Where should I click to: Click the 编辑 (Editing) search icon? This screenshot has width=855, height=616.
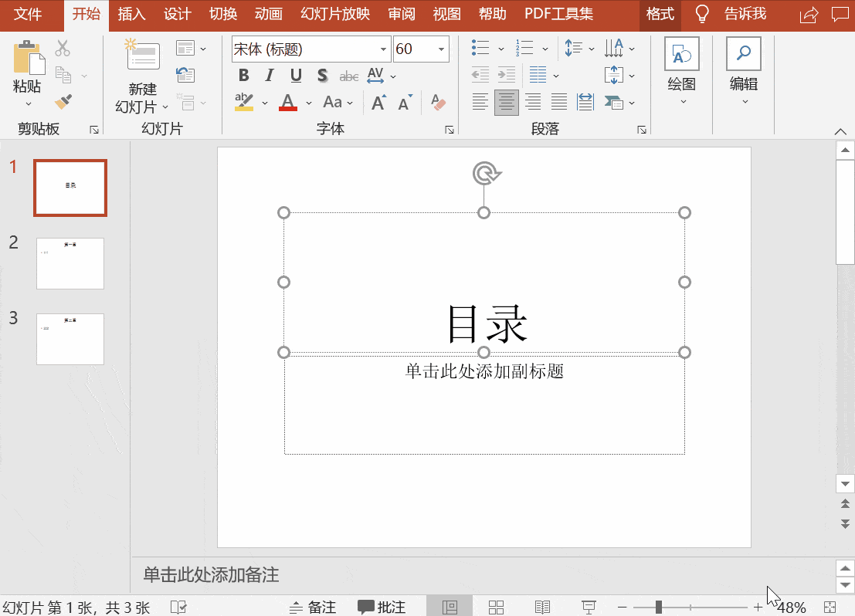pos(742,54)
